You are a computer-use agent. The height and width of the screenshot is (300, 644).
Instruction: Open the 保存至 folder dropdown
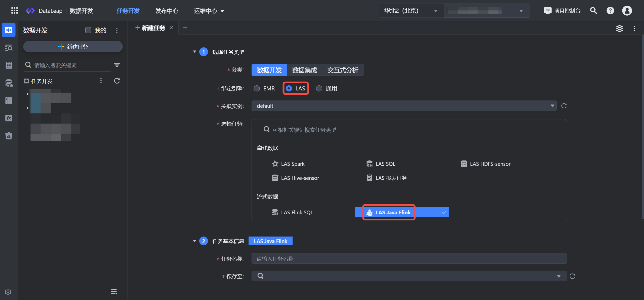pos(409,276)
